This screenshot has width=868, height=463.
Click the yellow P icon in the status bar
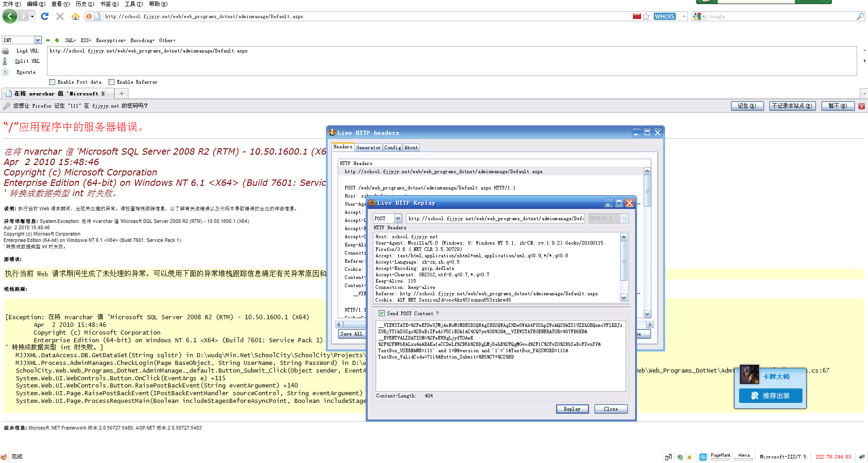pyautogui.click(x=689, y=457)
